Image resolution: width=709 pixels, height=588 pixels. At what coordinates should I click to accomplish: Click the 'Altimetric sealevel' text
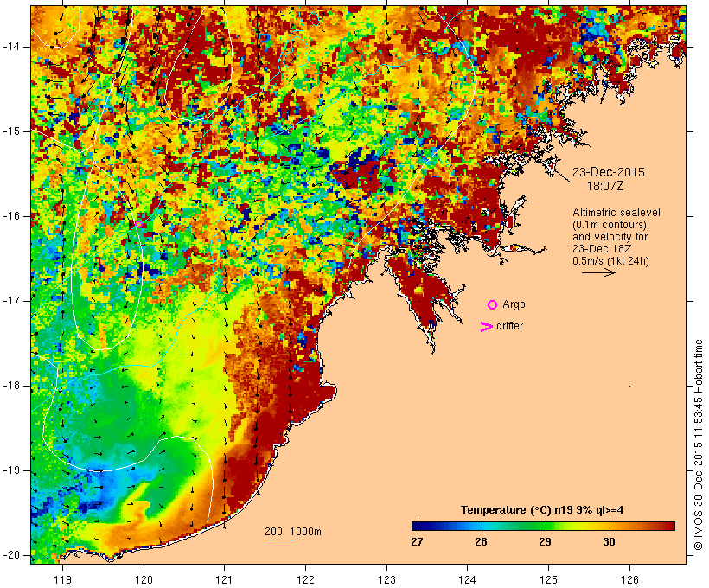click(616, 213)
